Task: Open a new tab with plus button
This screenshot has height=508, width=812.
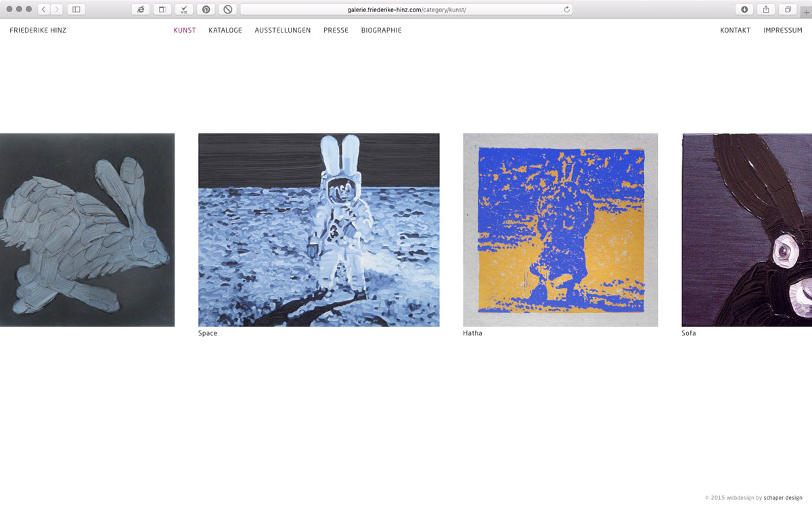Action: [x=806, y=12]
